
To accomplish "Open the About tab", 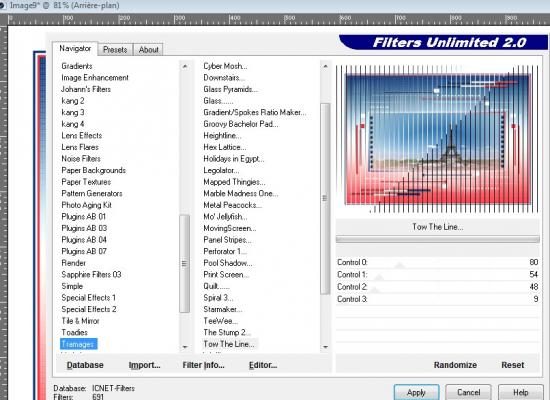I will (x=148, y=49).
